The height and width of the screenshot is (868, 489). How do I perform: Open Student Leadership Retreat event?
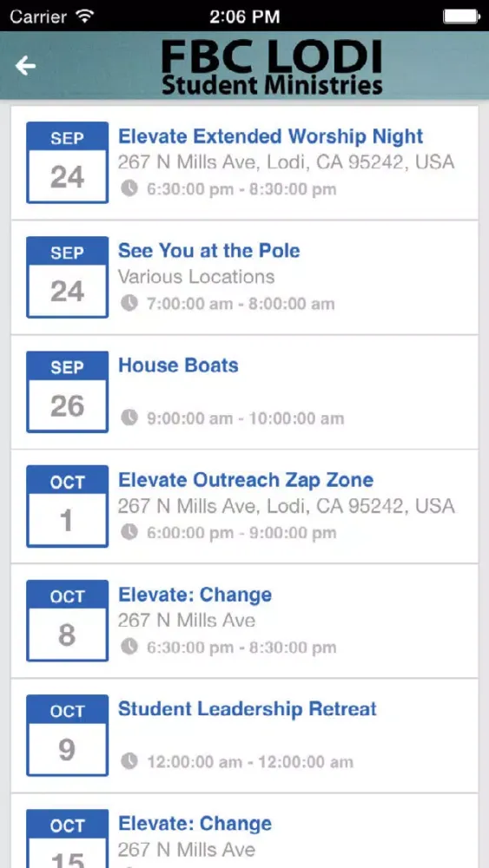[x=248, y=709]
